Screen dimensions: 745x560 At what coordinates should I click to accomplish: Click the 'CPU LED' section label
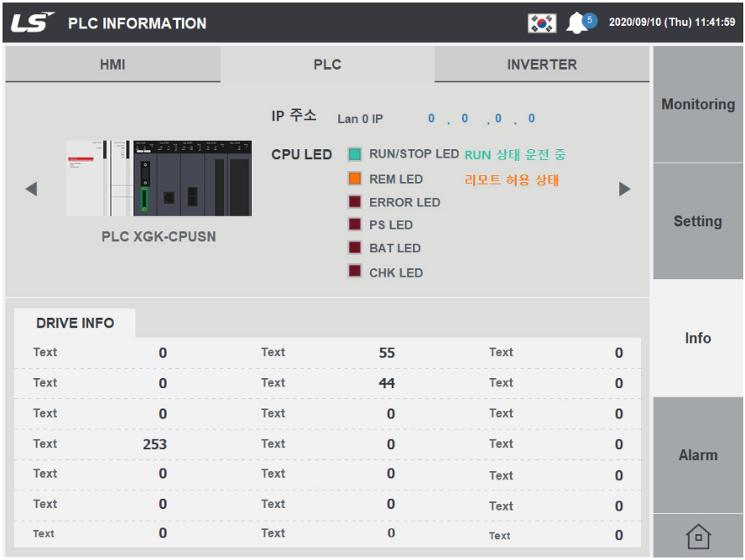point(301,154)
